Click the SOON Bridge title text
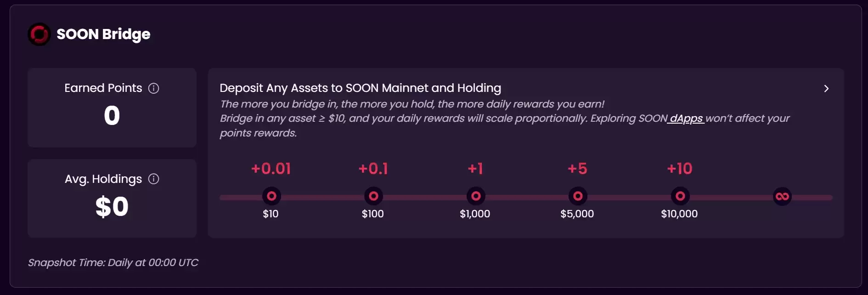Image resolution: width=868 pixels, height=295 pixels. [x=103, y=34]
